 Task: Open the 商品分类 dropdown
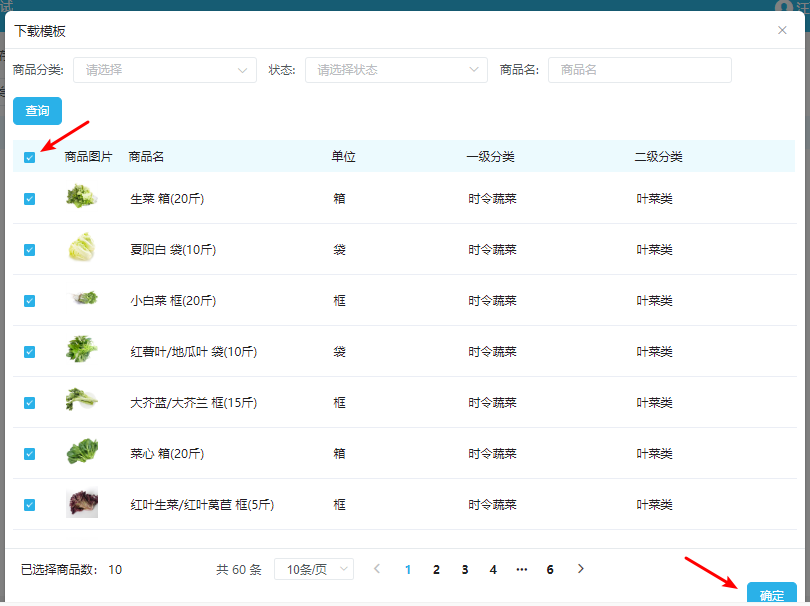point(165,70)
